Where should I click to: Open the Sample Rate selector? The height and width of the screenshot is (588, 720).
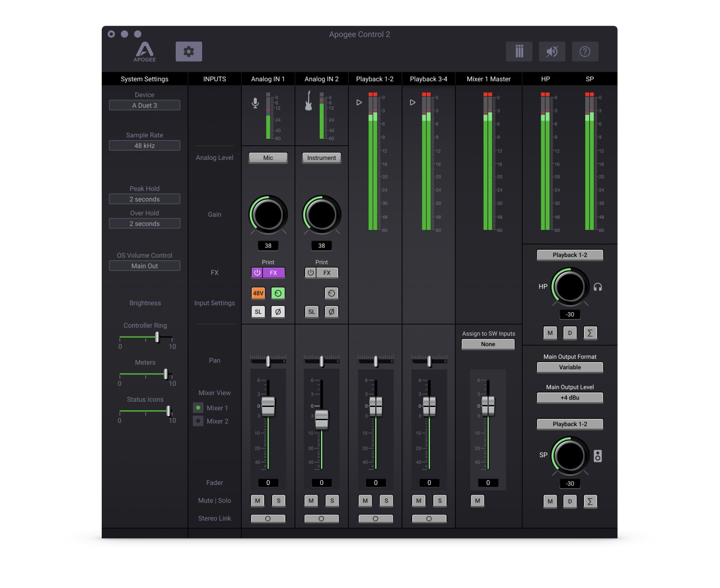tap(144, 145)
